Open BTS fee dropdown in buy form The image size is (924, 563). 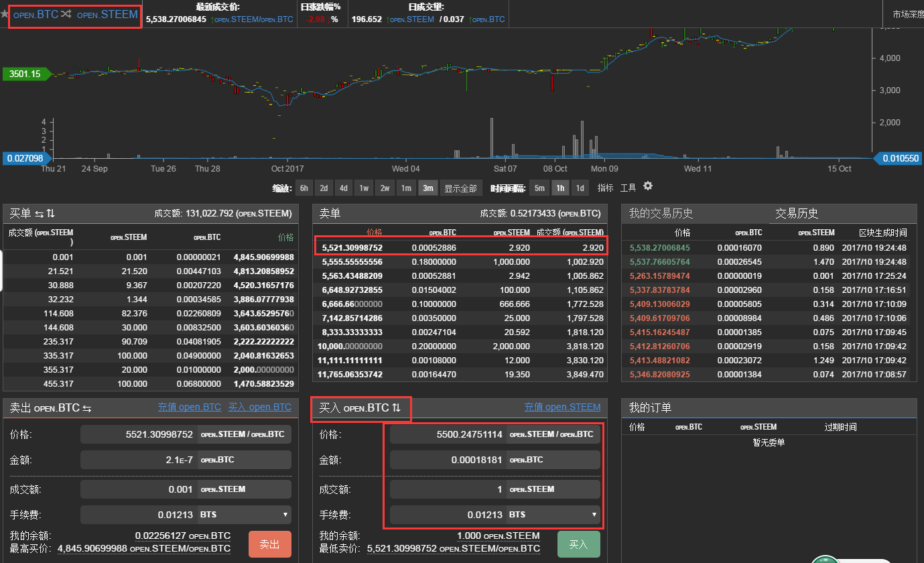[x=553, y=515]
